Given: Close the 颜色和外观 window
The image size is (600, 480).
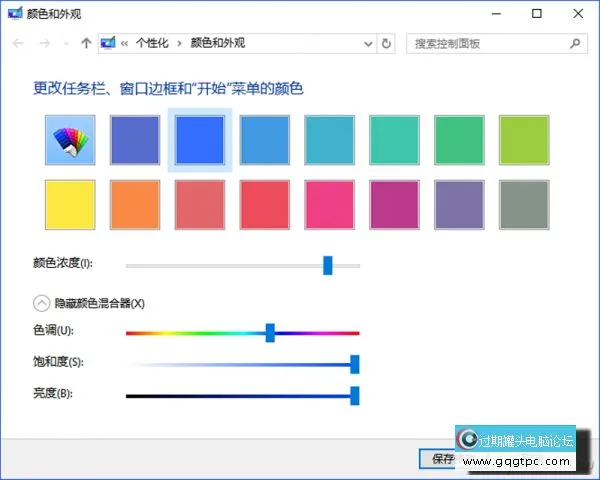Looking at the screenshot, I should pyautogui.click(x=578, y=14).
